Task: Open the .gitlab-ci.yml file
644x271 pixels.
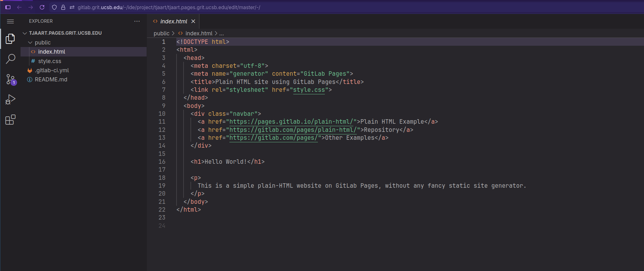Action: 52,70
